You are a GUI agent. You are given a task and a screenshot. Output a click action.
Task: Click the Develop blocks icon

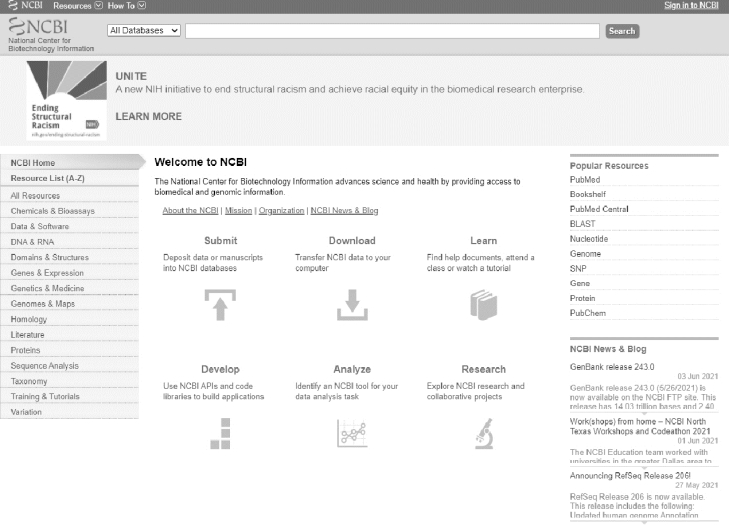pos(220,433)
